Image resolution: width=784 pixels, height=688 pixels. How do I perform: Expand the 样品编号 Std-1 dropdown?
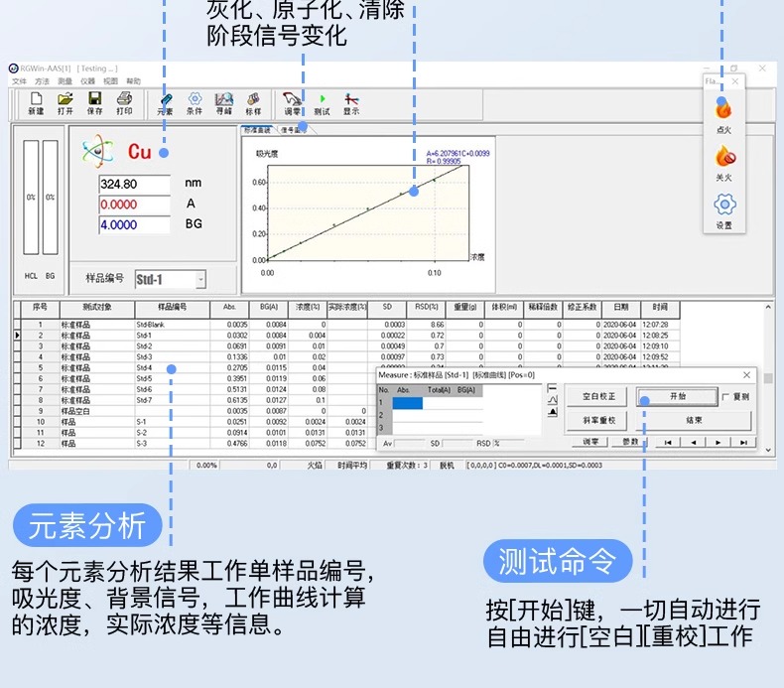[200, 280]
